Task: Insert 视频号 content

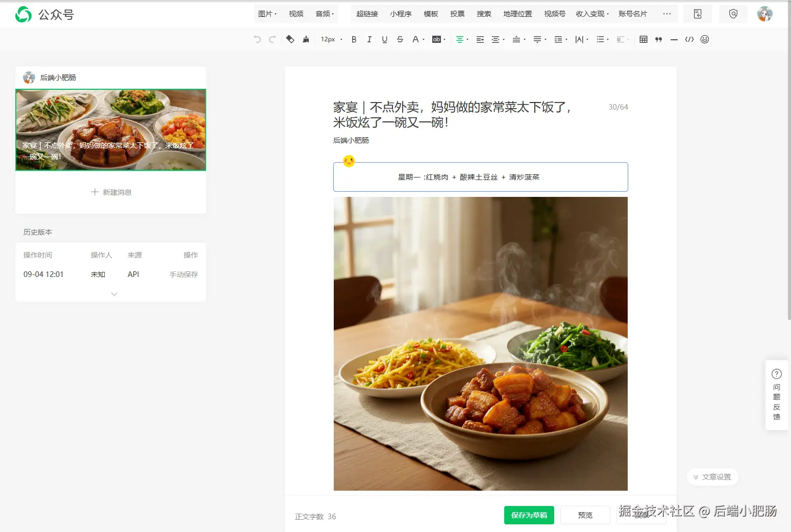Action: (x=555, y=14)
